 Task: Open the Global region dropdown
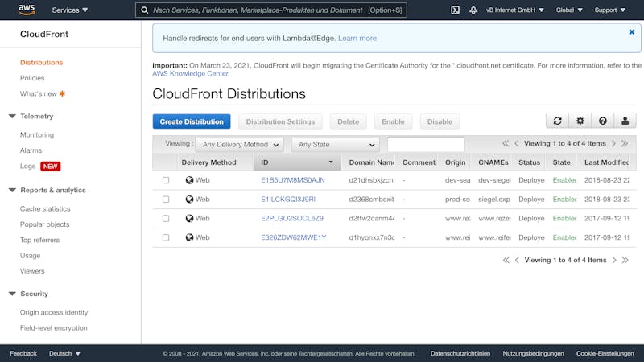coord(569,10)
